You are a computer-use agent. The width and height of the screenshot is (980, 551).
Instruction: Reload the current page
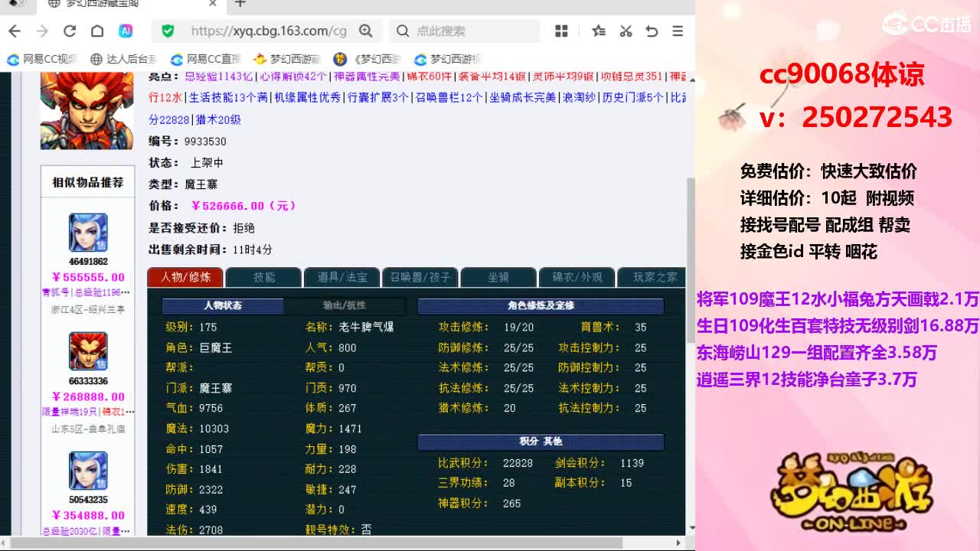pyautogui.click(x=70, y=31)
